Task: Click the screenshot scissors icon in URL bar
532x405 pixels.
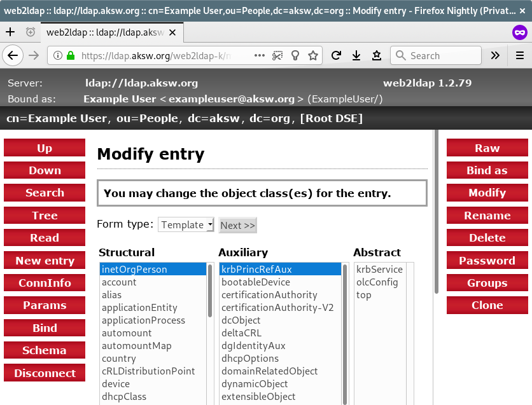Action: 277,55
